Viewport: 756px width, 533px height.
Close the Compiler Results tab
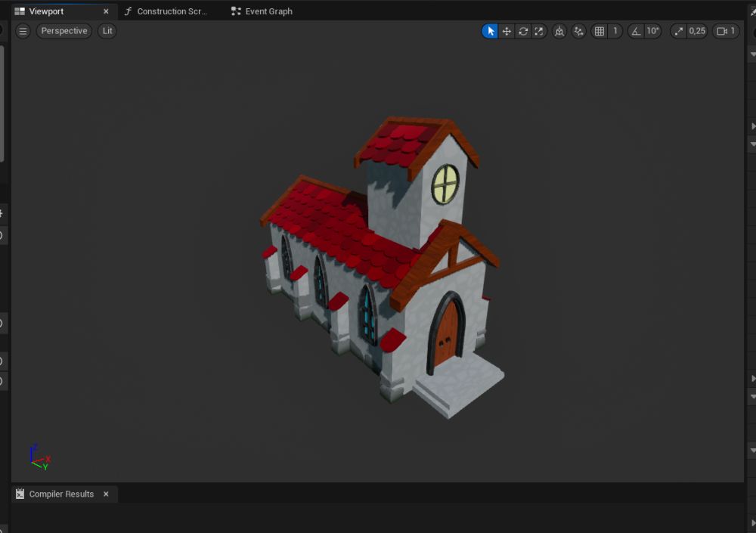106,494
